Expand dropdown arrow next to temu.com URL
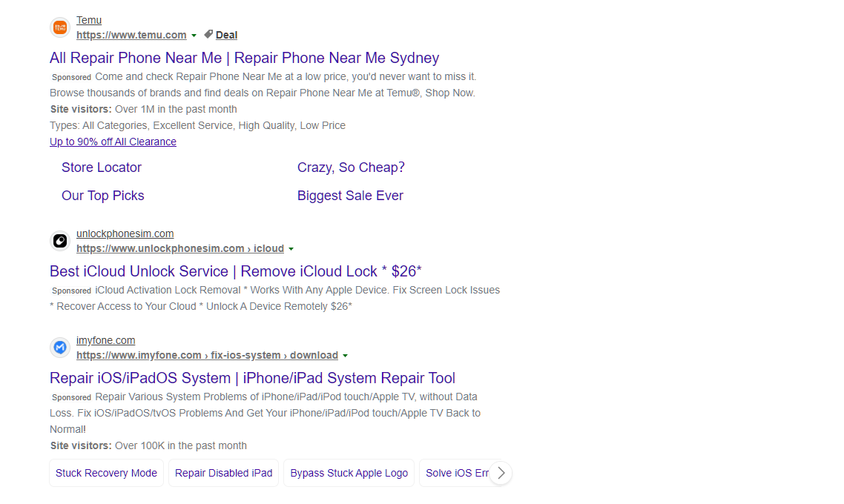 point(194,36)
